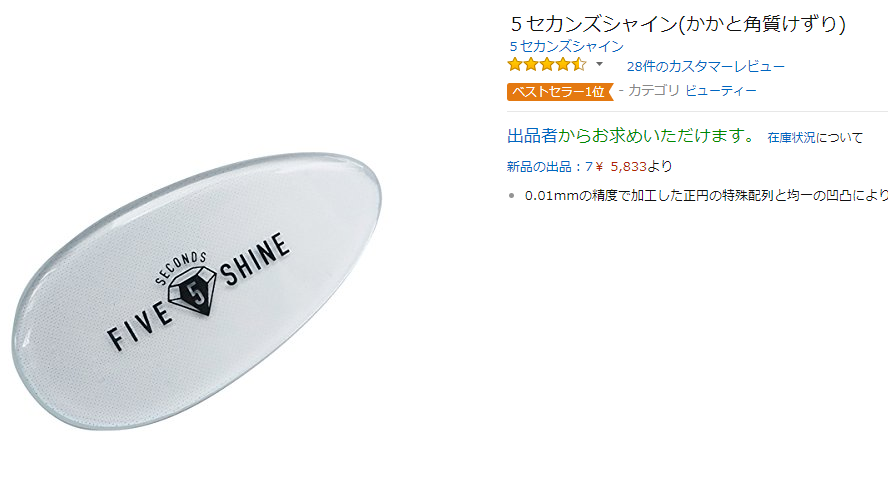Click the half-filled fifth star
This screenshot has height=479, width=888.
tap(579, 65)
